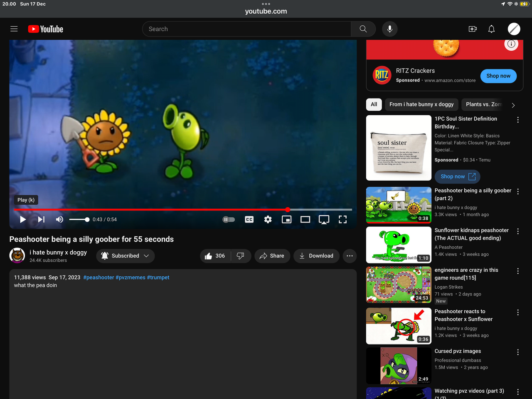The width and height of the screenshot is (532, 399).
Task: Open RITZ ad info icon
Action: pyautogui.click(x=511, y=44)
